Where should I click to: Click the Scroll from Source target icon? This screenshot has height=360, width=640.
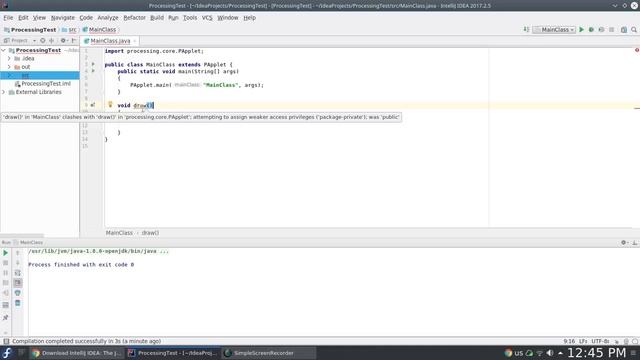[x=42, y=40]
